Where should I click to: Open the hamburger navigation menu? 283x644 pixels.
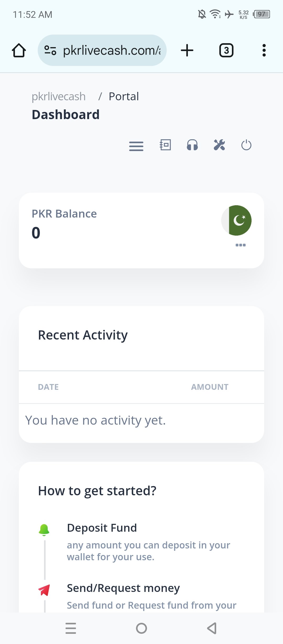(136, 146)
